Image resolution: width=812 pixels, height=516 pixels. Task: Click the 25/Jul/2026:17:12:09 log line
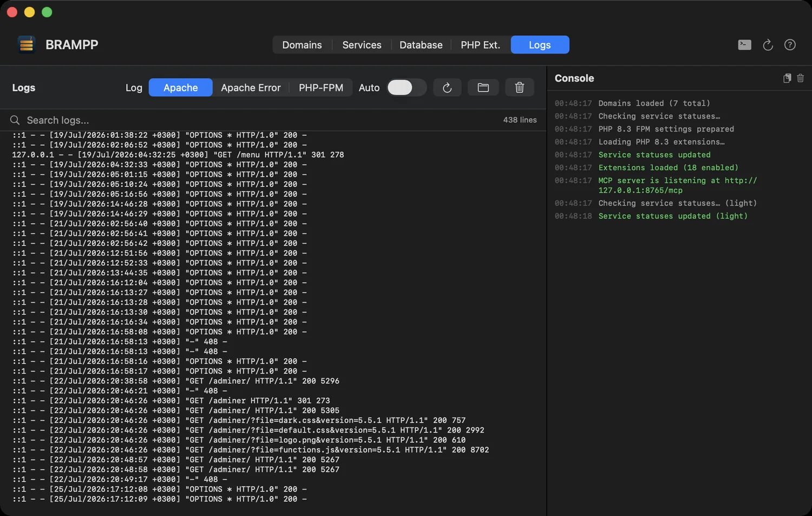coord(159,499)
